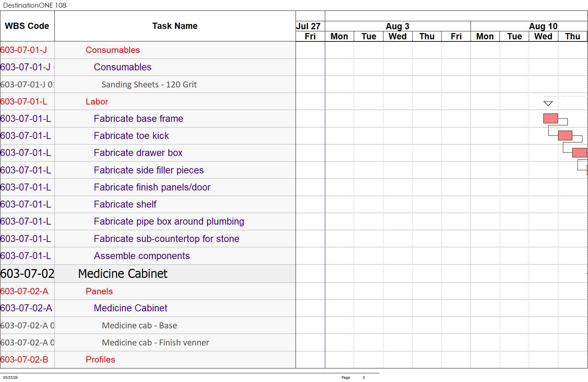Screen dimensions: 588x382
Task: Select the Fabricate drawer box task
Action: 148,153
